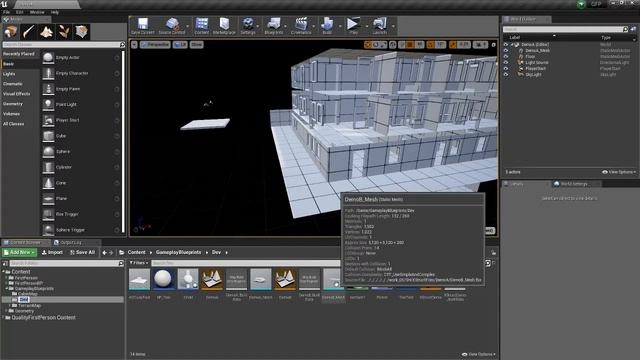Select the Foliage mode icon
Viewport: 640px width, 360px height.
[x=64, y=32]
